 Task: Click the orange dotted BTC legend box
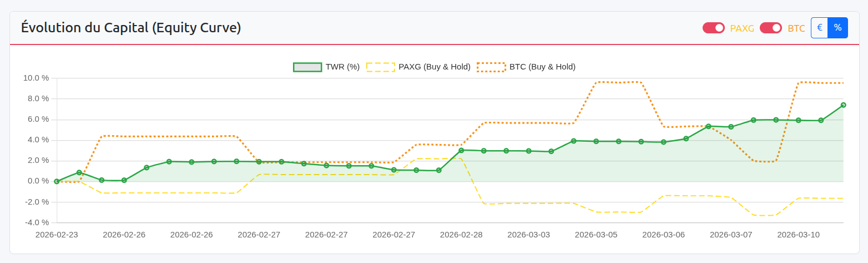point(491,67)
